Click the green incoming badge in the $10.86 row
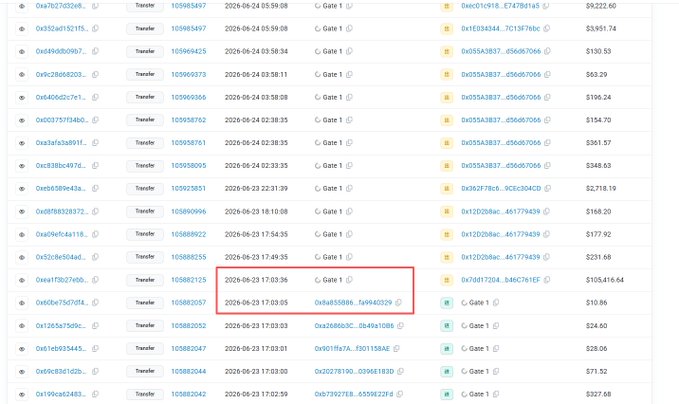Screen dimensions: 679x404 coord(446,303)
